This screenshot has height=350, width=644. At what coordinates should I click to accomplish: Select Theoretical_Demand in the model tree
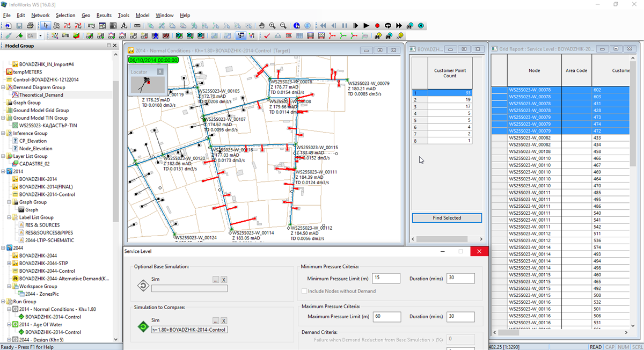pyautogui.click(x=41, y=95)
